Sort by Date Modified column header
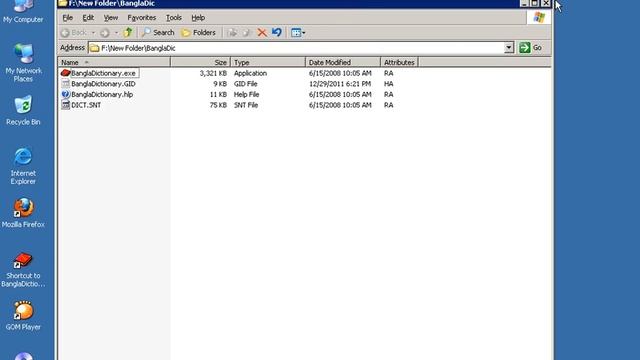This screenshot has width=640, height=360. (343, 62)
